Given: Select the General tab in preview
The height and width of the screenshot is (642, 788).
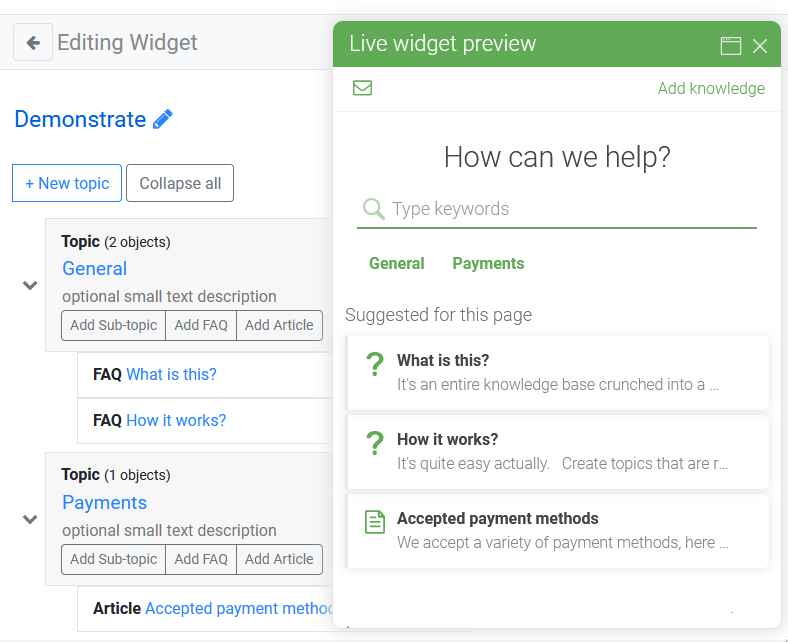Looking at the screenshot, I should (x=397, y=263).
